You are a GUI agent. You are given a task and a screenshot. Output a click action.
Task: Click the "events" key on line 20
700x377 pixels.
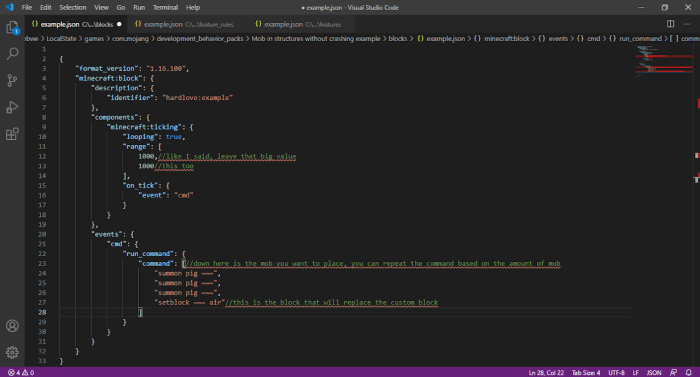(x=107, y=234)
